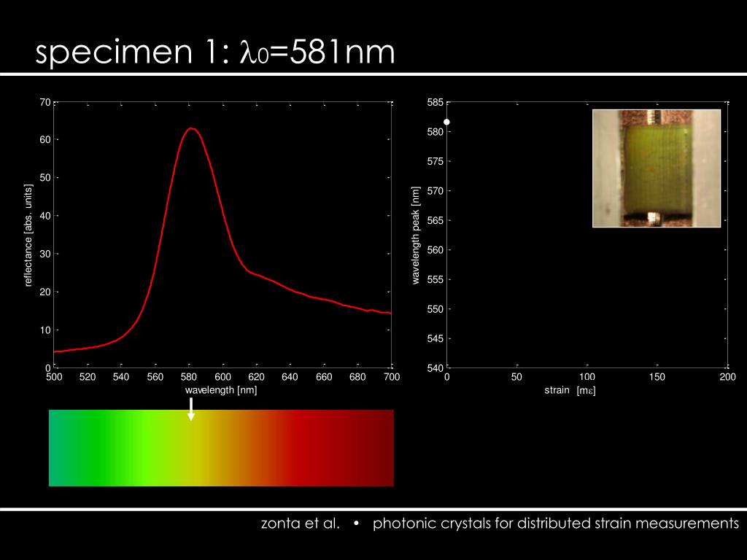Click the footer text "photonic crystals for distributed strain measurements"
The image size is (747, 560).
coord(555,524)
